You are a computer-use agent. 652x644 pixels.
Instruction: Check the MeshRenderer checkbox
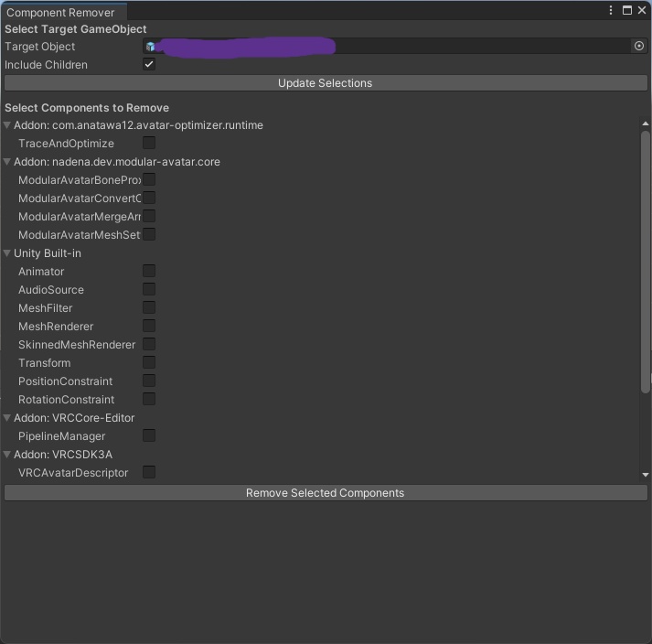149,326
